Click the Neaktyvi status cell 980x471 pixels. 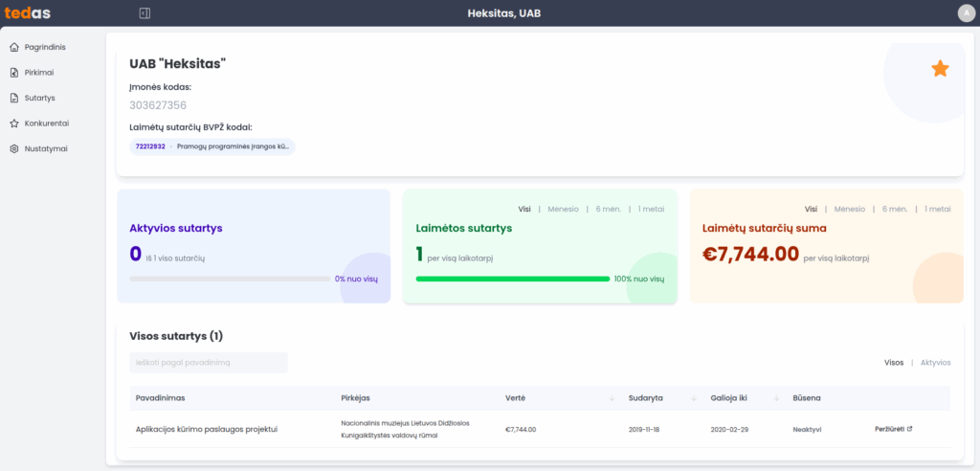pyautogui.click(x=807, y=430)
